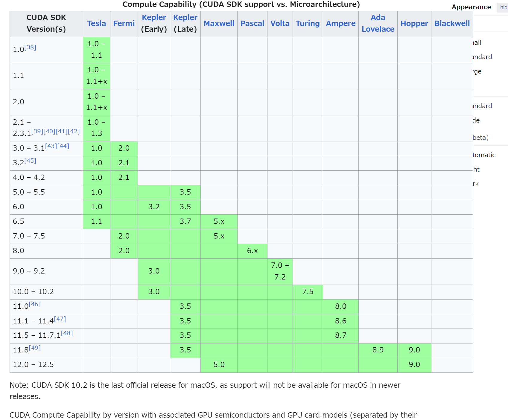Image resolution: width=508 pixels, height=420 pixels.
Task: Click the Compute Capability table caption
Action: click(x=241, y=4)
